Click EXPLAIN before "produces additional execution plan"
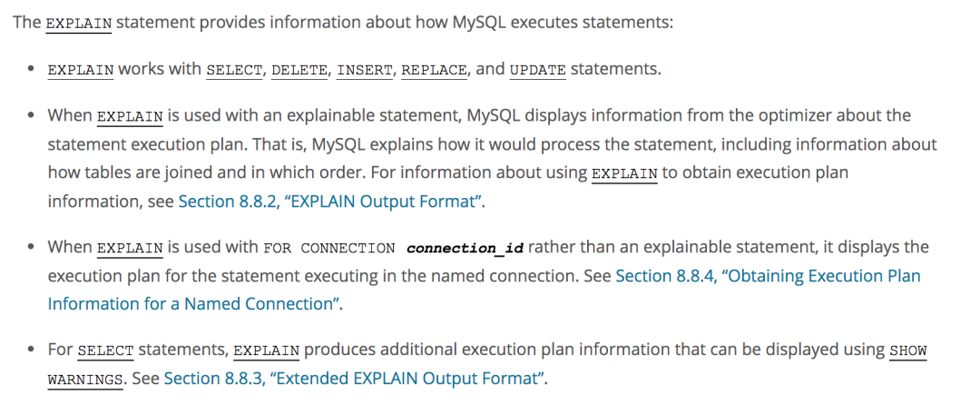 click(x=266, y=351)
